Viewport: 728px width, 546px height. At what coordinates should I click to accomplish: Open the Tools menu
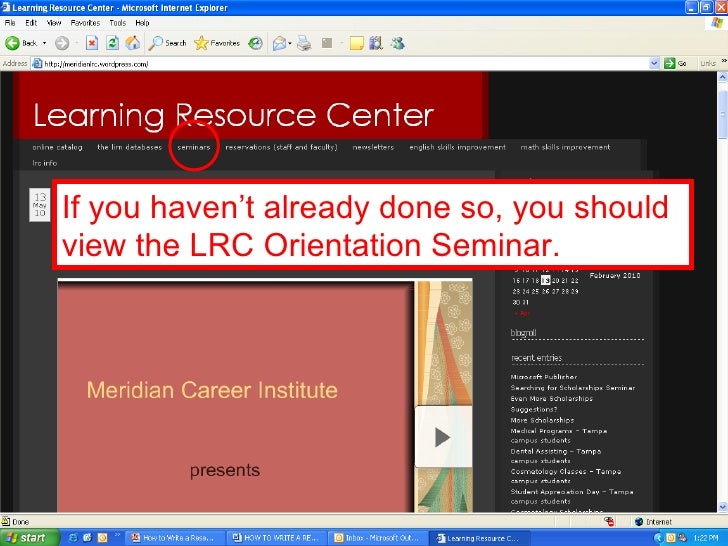pos(117,23)
